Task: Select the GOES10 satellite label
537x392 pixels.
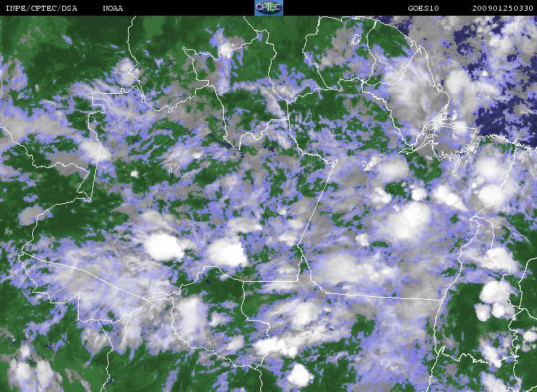Action: [423, 8]
